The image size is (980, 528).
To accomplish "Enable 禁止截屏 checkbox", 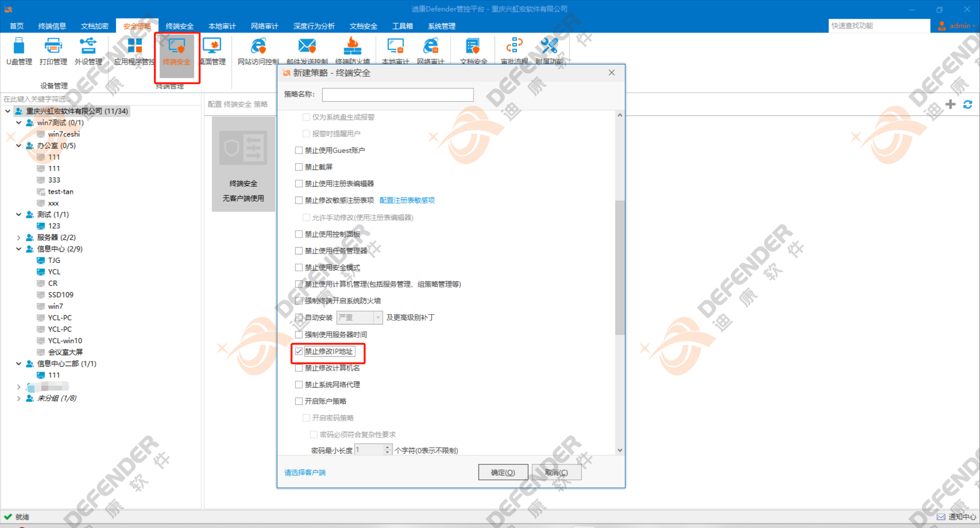I will 299,167.
